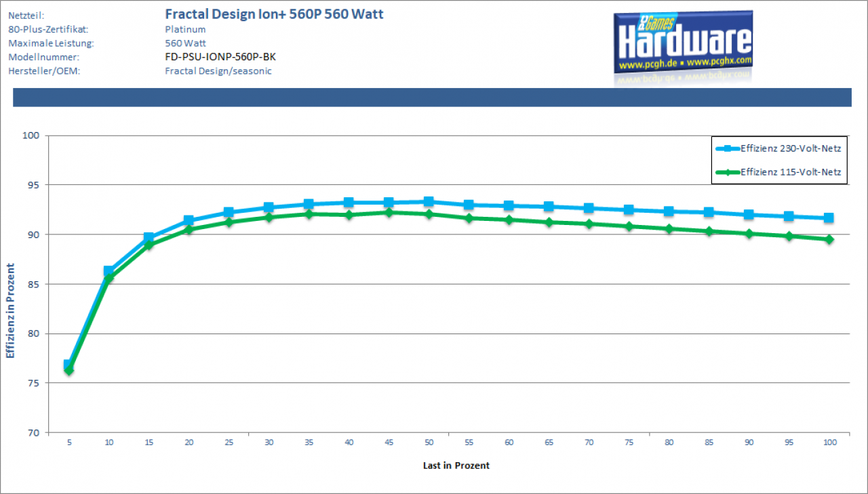Select the blue 230-Volt point at 85 percent load
This screenshot has height=494, width=868.
coord(709,212)
